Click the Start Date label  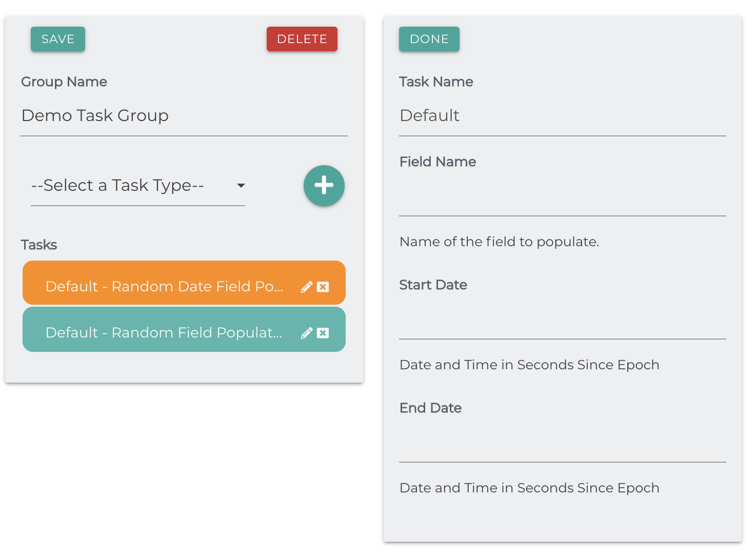433,285
